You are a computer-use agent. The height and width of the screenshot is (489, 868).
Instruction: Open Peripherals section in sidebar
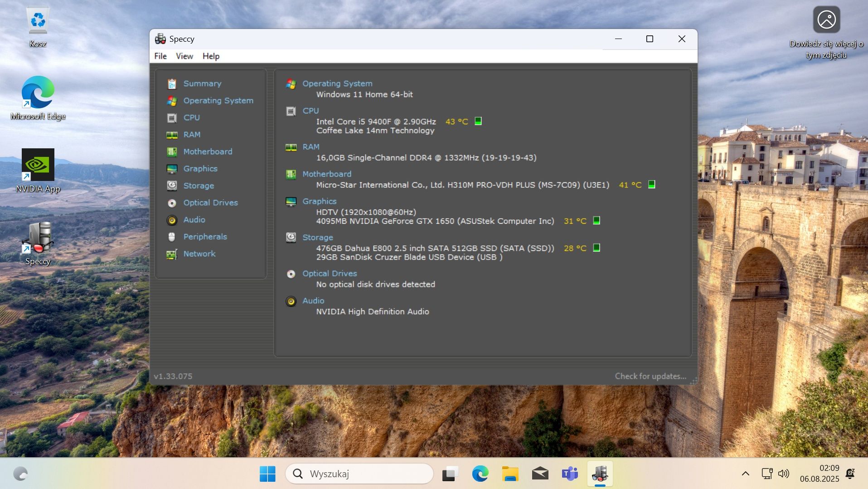click(205, 237)
